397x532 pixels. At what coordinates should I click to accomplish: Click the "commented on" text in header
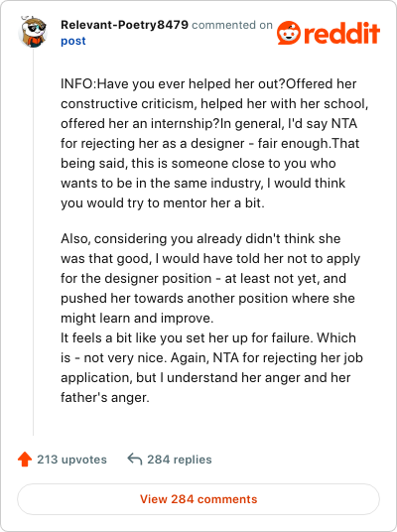[x=232, y=25]
